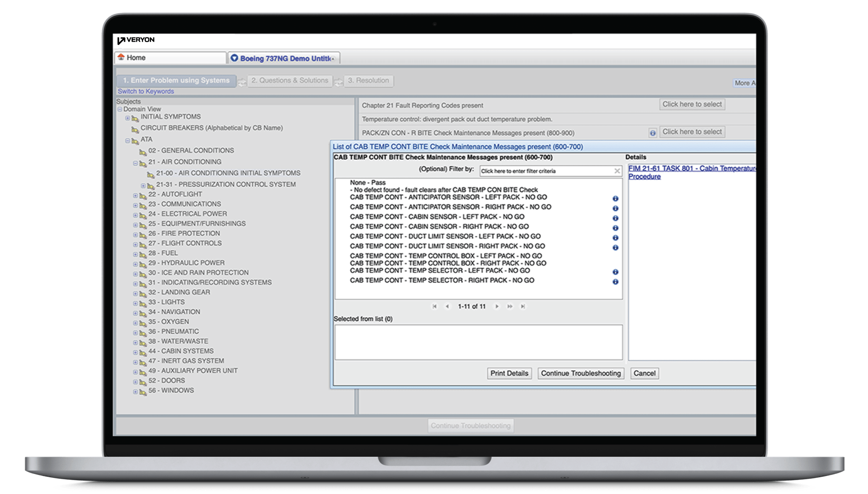Screen dimensions: 868x494
Task: Click the Veryon logo
Action: click(136, 40)
